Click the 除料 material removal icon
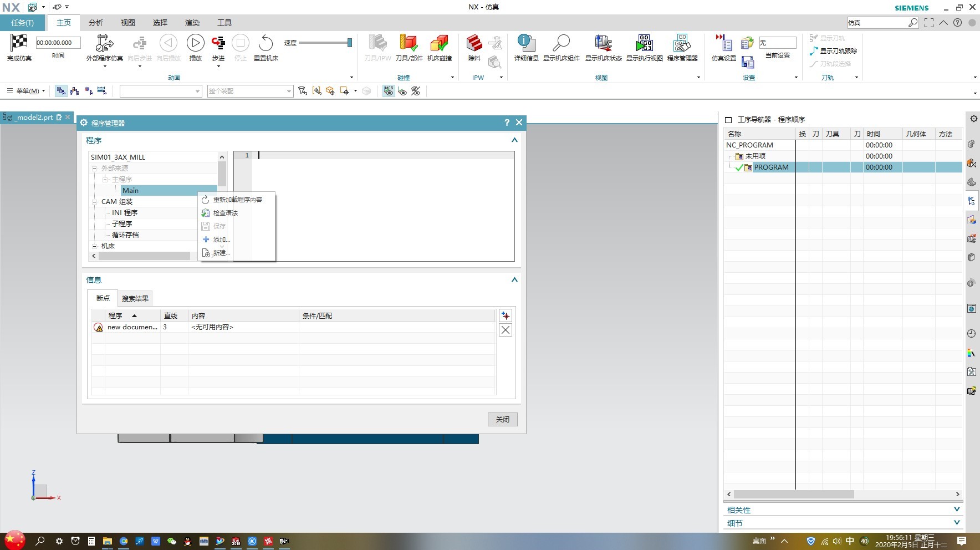The height and width of the screenshot is (550, 980). click(x=474, y=43)
